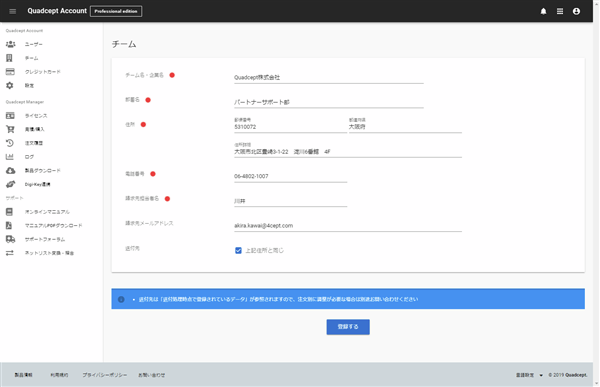The image size is (600, 387).
Task: Edit the prefecture field 大阪府
Action: tap(405, 126)
